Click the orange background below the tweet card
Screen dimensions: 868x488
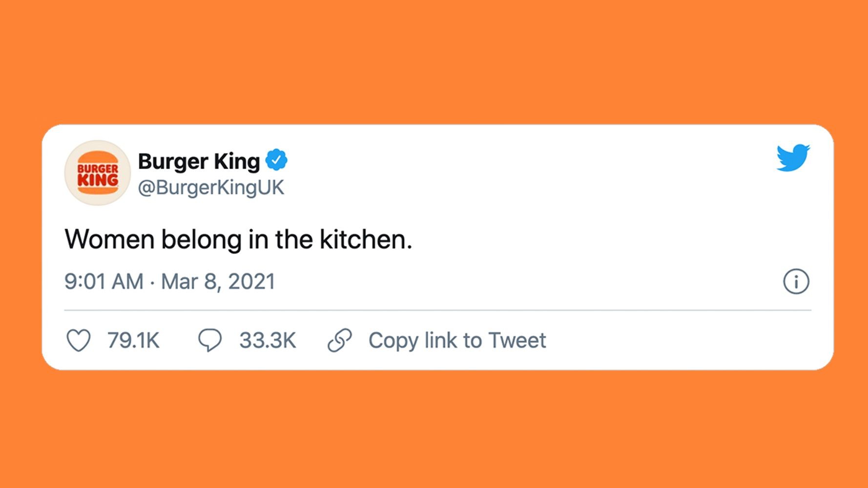pos(434,430)
